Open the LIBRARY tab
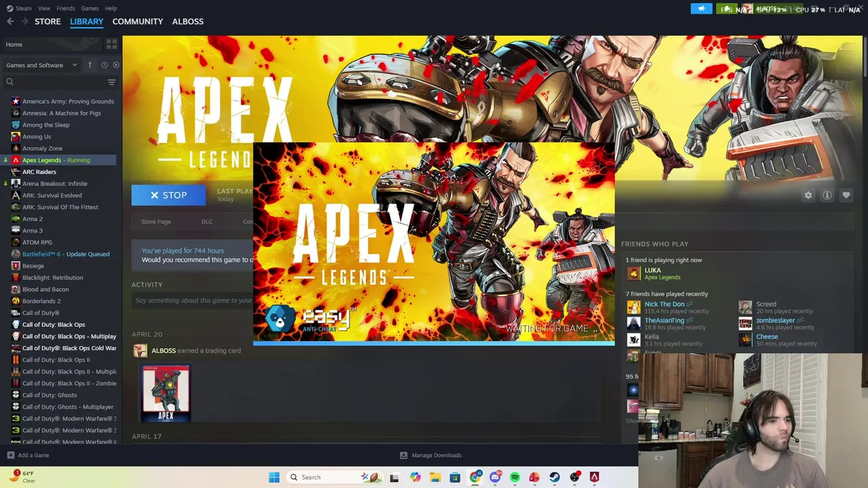 pos(87,22)
